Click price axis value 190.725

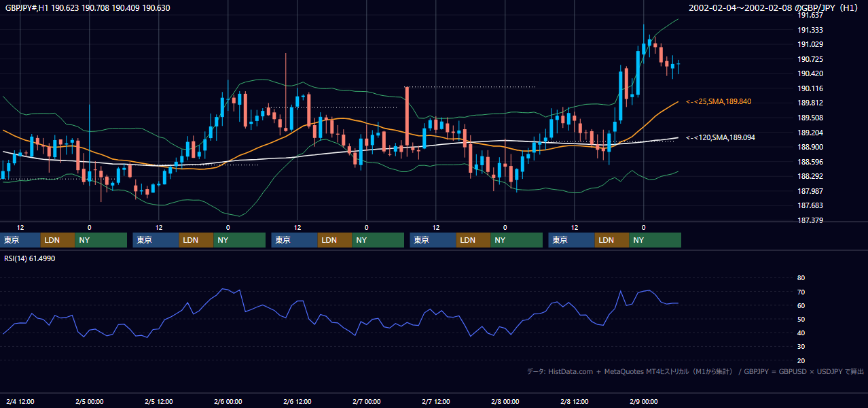tap(810, 59)
